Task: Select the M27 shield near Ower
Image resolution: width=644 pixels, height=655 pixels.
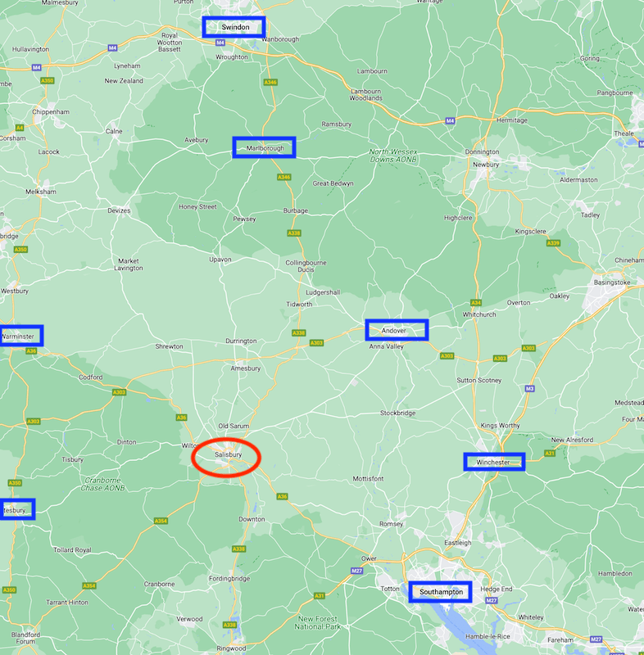Action: 356,571
